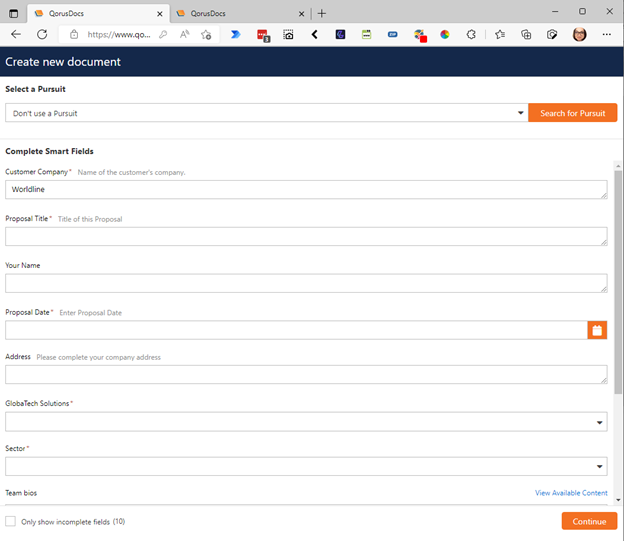This screenshot has width=624, height=541.
Task: Click the form's vertical scrollbar thumb
Action: coord(618,283)
